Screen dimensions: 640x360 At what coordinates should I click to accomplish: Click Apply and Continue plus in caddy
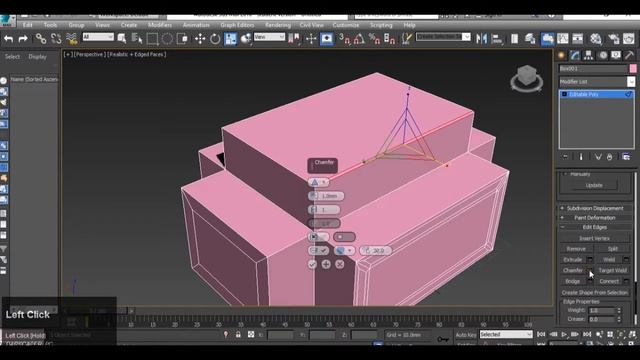(326, 264)
